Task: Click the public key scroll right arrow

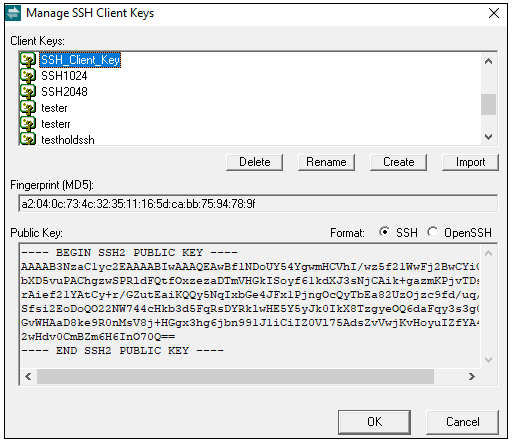Action: tap(472, 377)
